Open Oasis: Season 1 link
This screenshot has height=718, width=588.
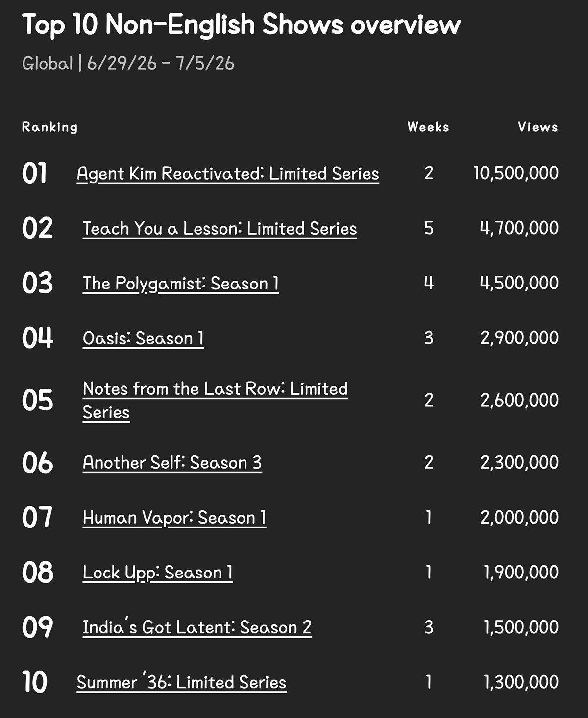coord(143,338)
